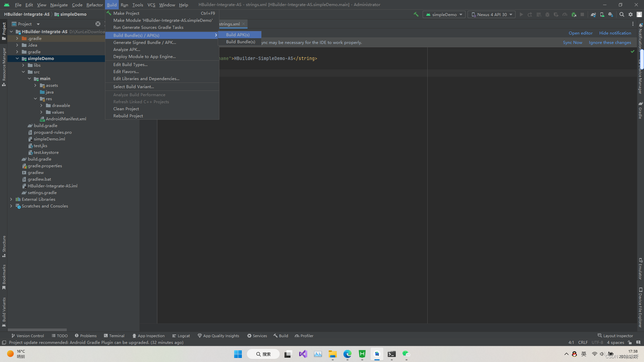Open the Resource Manager side panel
This screenshot has height=362, width=644.
[x=4, y=67]
